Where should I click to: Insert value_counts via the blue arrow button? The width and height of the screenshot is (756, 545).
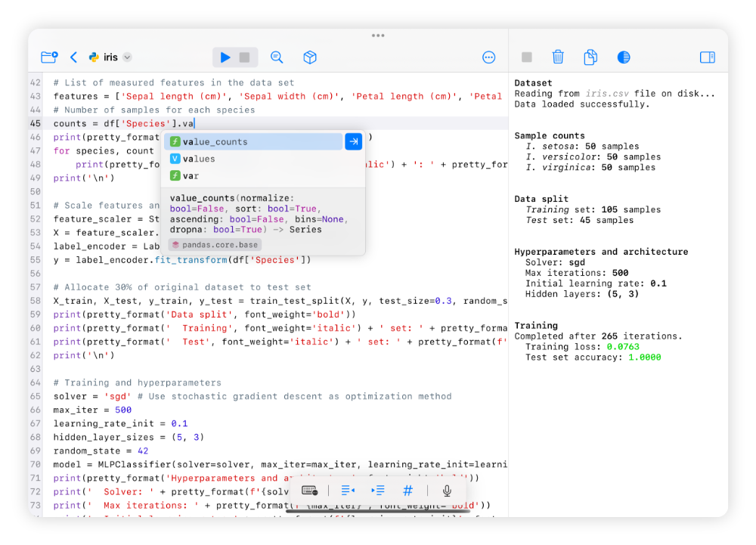pos(353,141)
